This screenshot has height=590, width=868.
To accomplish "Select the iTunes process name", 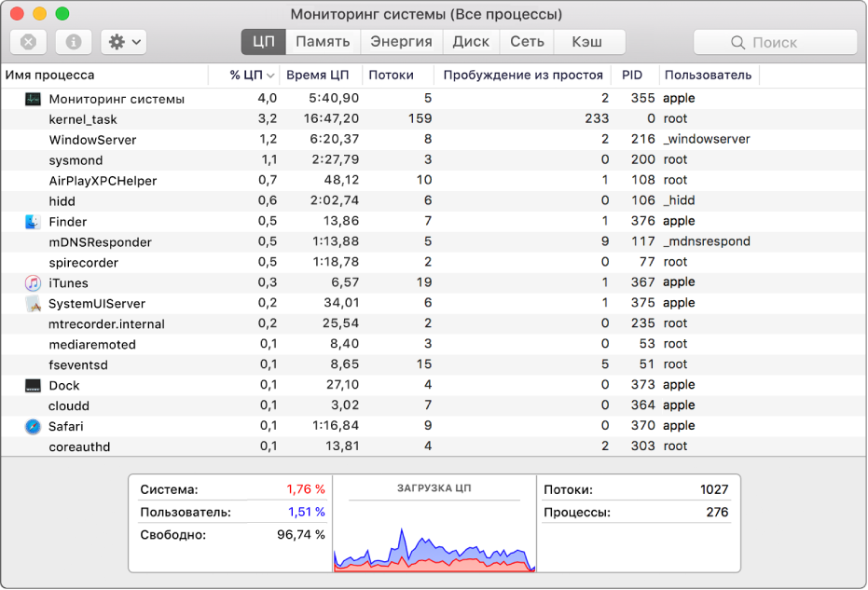I will [x=68, y=283].
